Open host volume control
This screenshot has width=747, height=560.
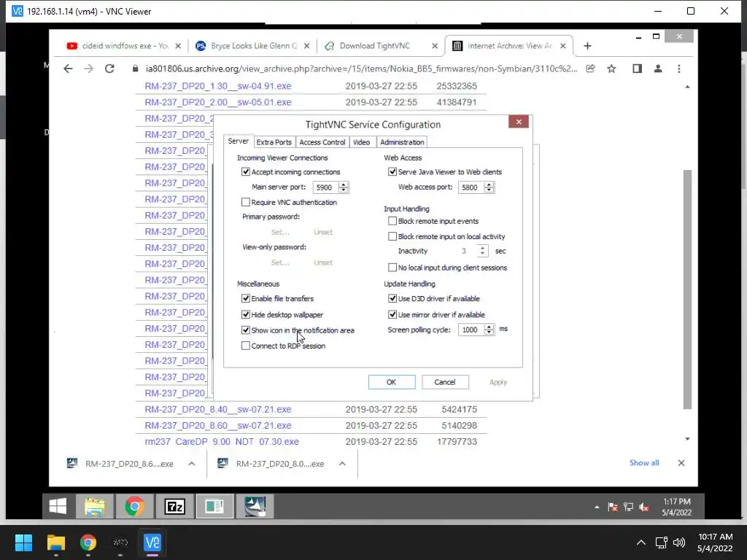(x=679, y=542)
